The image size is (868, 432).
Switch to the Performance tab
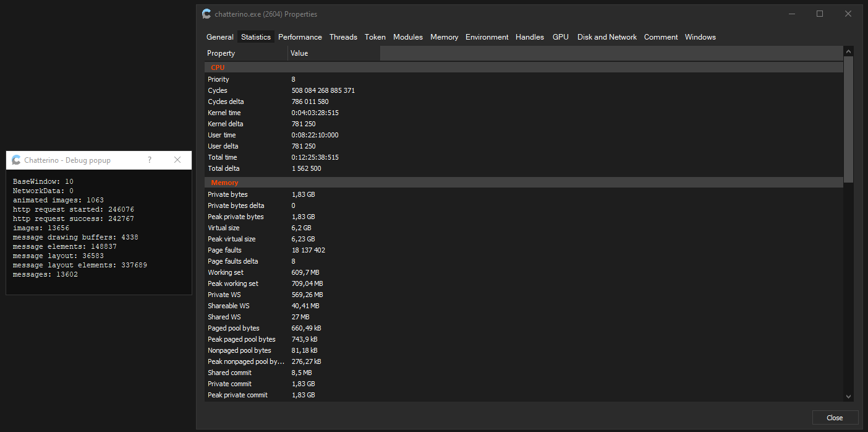pos(300,37)
